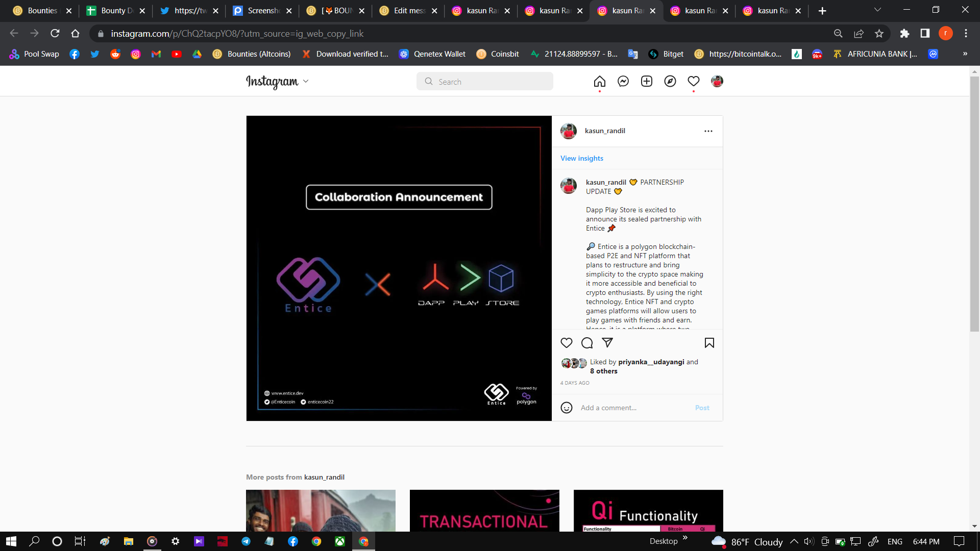Open Qenetex Wallet bookmark

(432, 54)
